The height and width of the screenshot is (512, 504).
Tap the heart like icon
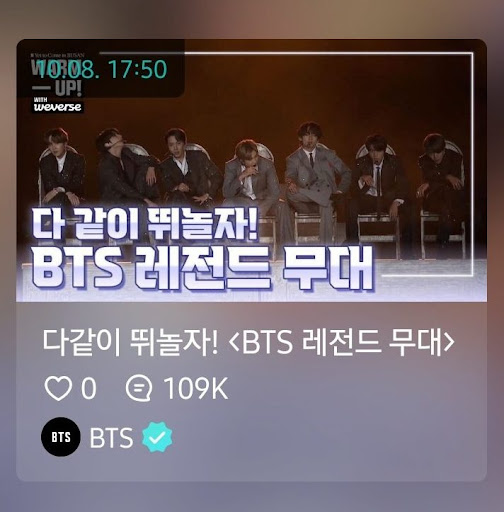[x=58, y=388]
